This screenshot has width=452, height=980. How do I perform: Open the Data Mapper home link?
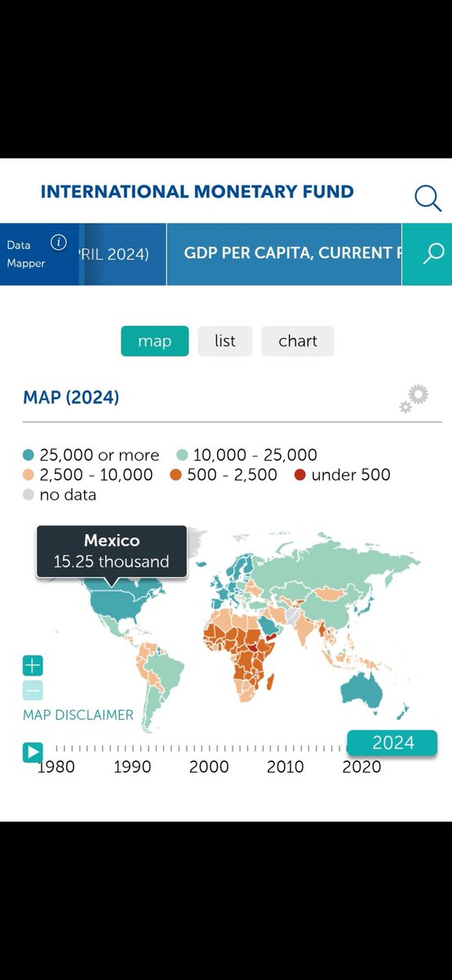26,254
